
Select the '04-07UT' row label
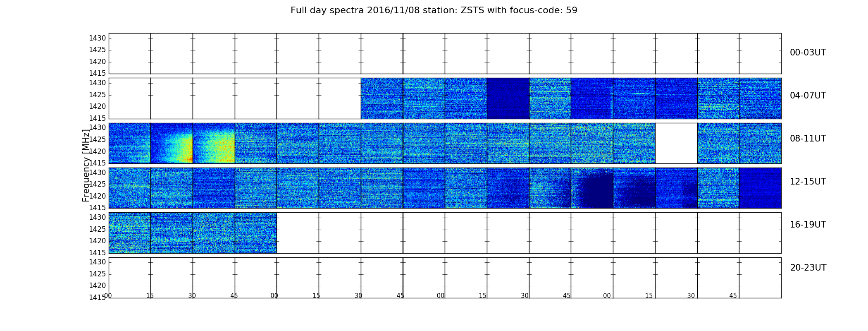click(808, 96)
